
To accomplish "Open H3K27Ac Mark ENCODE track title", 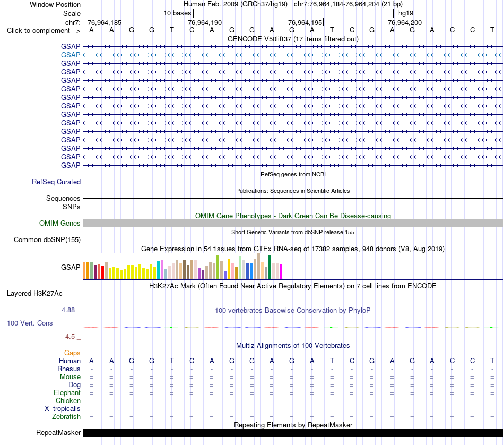I will pyautogui.click(x=293, y=286).
